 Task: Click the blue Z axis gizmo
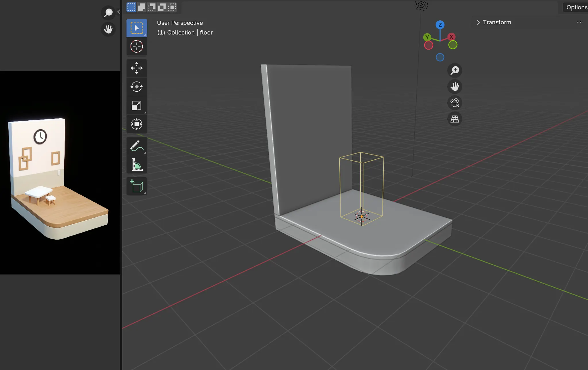[x=440, y=25]
